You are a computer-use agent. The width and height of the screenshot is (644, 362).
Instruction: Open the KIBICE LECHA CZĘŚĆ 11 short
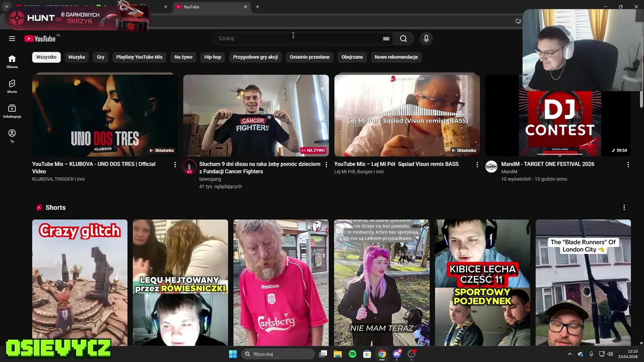pos(482,283)
